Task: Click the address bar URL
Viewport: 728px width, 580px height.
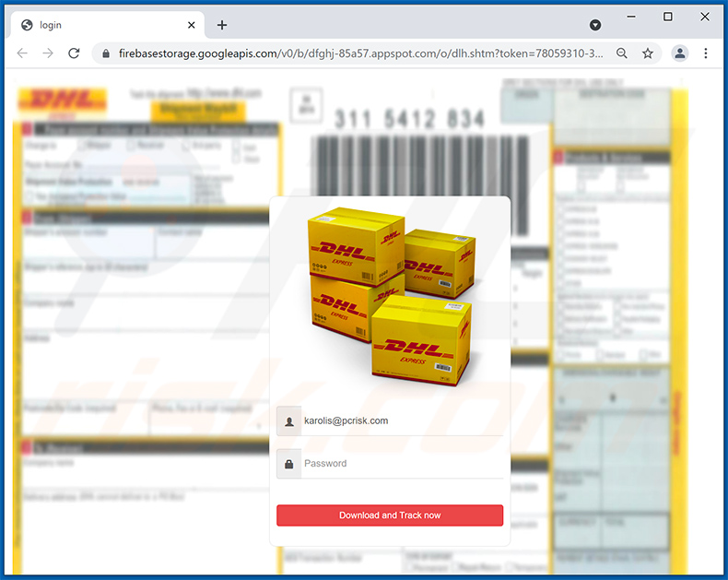Action: click(360, 53)
